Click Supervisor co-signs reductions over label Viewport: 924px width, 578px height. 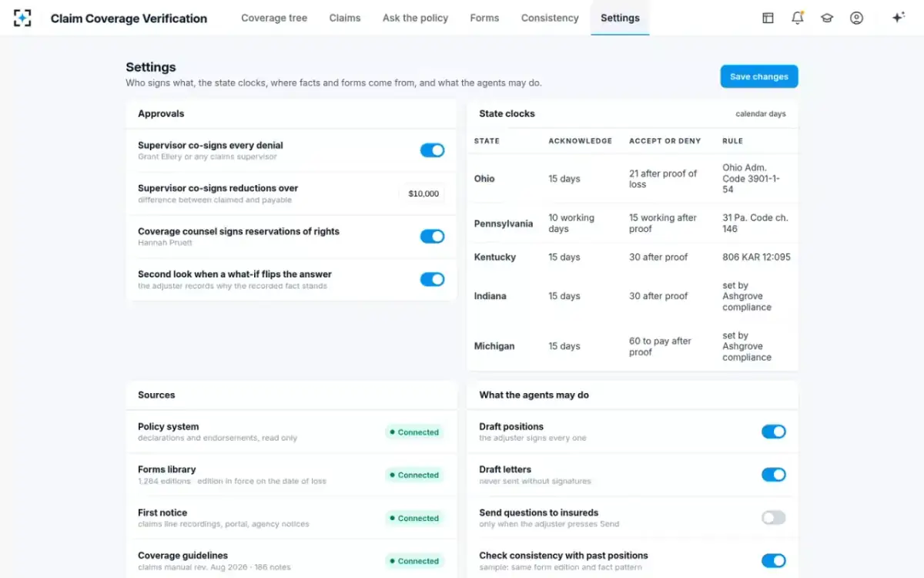[x=218, y=188]
